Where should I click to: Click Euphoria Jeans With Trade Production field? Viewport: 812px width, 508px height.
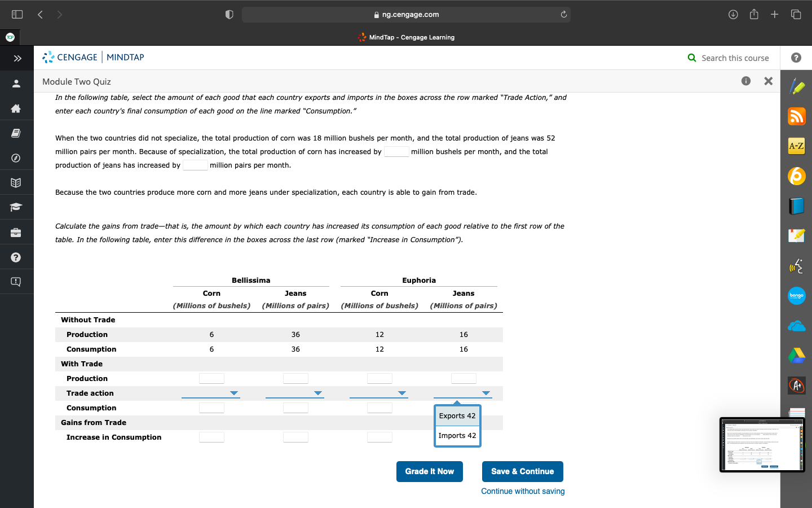464,378
